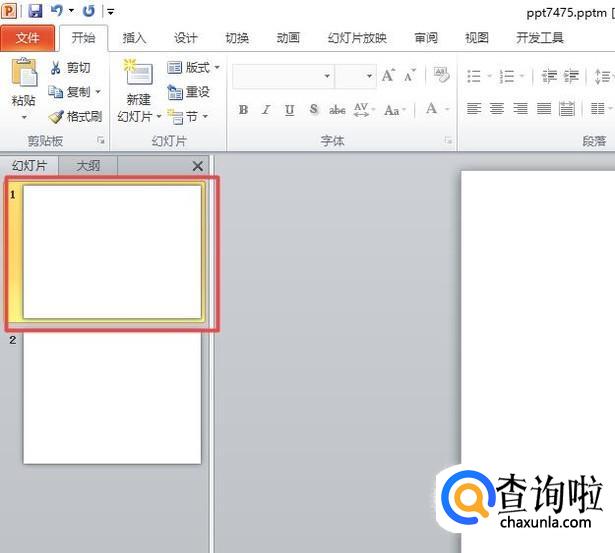Viewport: 615px width, 553px height.
Task: Open the Copy (复制) button
Action: coord(76,92)
